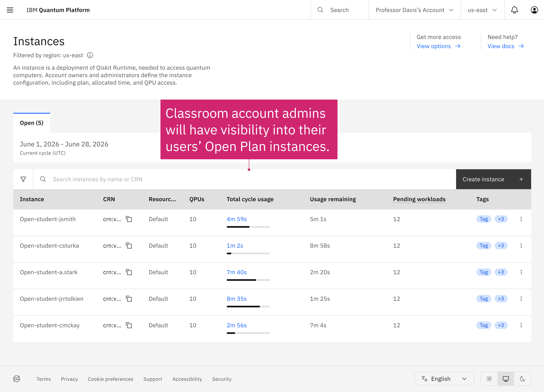Click usage progress bar for a.stark

click(x=248, y=280)
